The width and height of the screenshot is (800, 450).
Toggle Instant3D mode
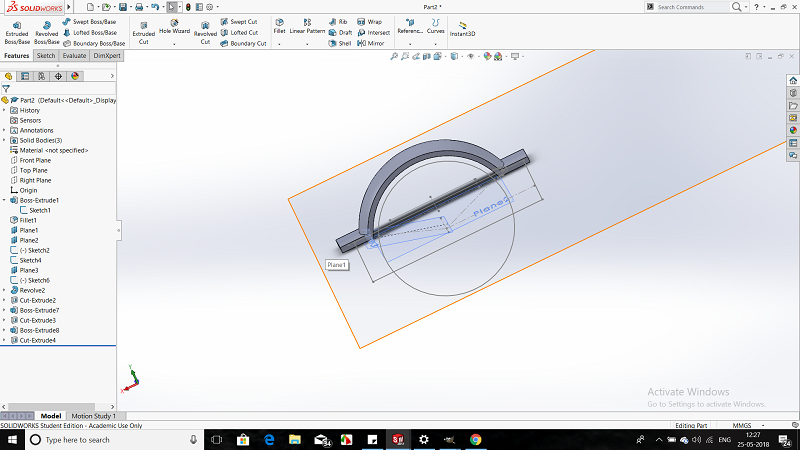click(462, 28)
